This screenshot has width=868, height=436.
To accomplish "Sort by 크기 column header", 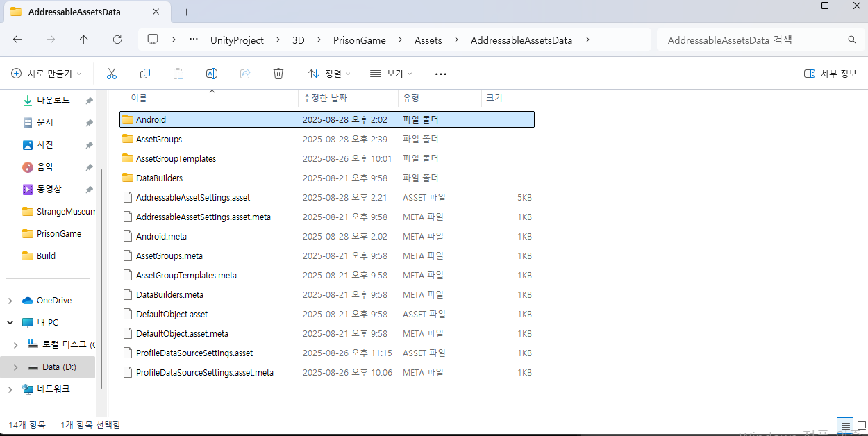I will point(509,99).
